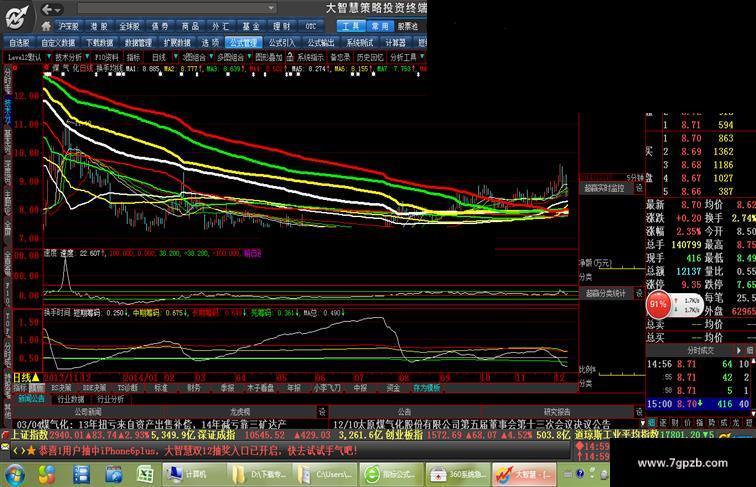The width and height of the screenshot is (756, 487).
Task: Open Windows Start button
Action: click(14, 474)
